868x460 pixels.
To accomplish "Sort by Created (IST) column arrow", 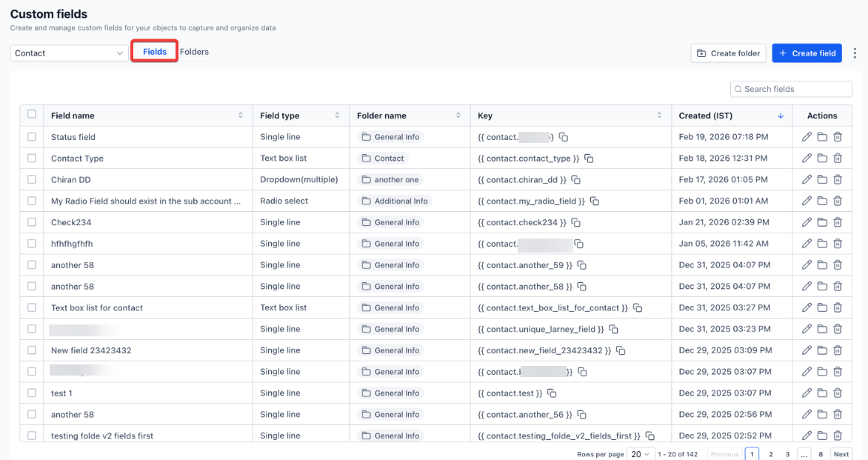I will 780,116.
